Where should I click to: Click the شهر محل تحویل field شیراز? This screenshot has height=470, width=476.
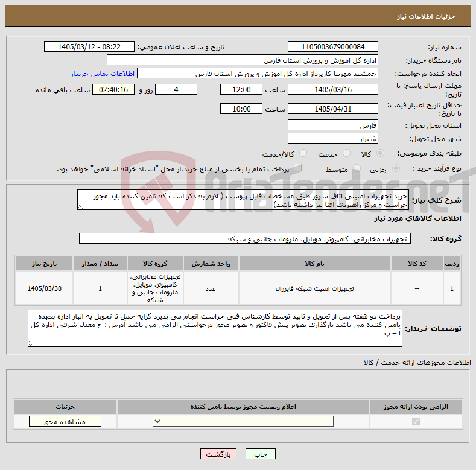[x=332, y=138]
